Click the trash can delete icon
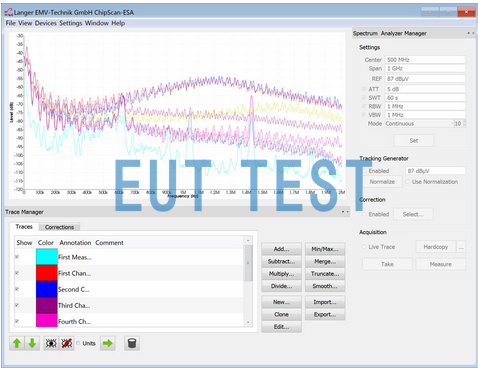 click(132, 343)
